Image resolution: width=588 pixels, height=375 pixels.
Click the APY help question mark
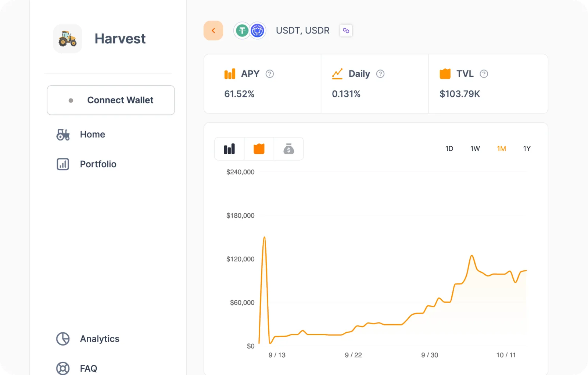[x=270, y=74]
